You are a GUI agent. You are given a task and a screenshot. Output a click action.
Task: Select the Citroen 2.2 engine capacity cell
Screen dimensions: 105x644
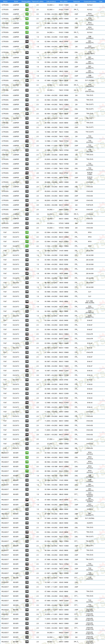(37, 90)
